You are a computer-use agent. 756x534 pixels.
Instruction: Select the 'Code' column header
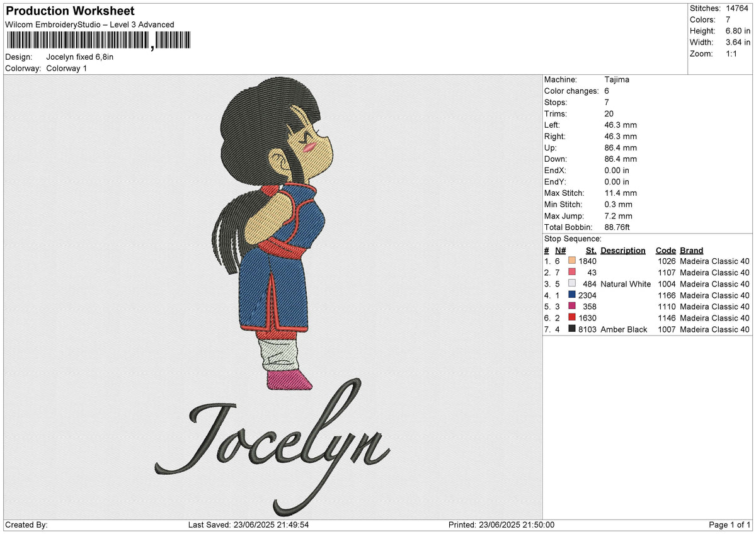665,250
